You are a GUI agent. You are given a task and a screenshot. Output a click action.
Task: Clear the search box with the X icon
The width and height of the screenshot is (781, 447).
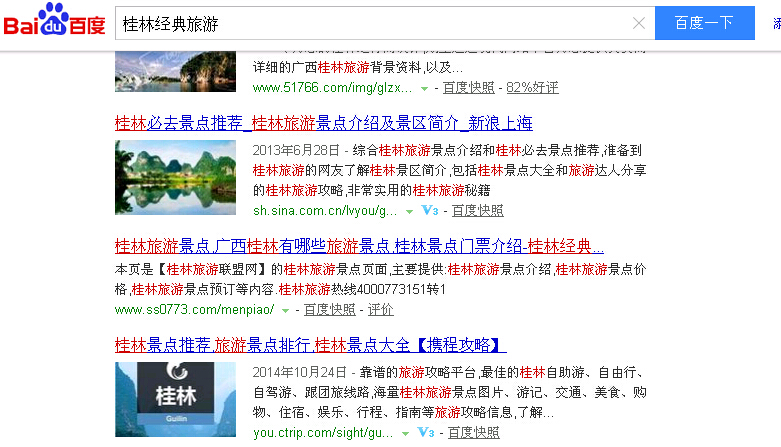pos(639,23)
